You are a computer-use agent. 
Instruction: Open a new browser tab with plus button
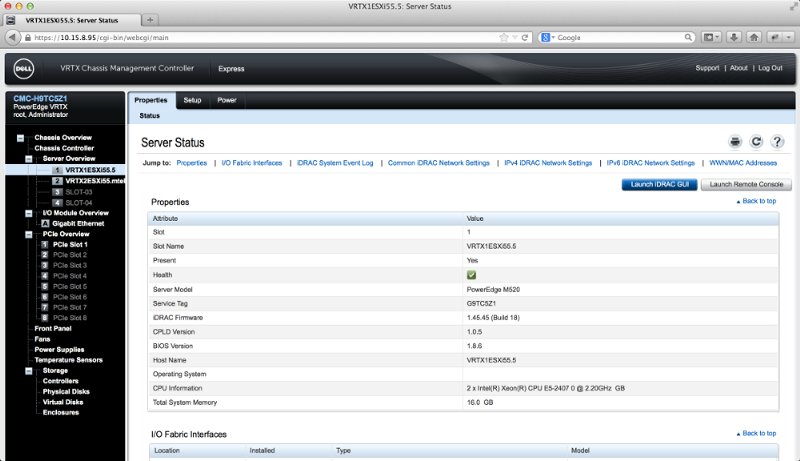[150, 20]
